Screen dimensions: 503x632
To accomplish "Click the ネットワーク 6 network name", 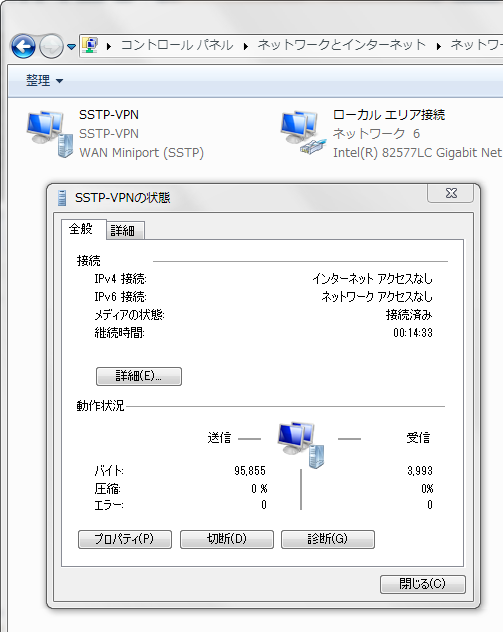I will coord(376,133).
